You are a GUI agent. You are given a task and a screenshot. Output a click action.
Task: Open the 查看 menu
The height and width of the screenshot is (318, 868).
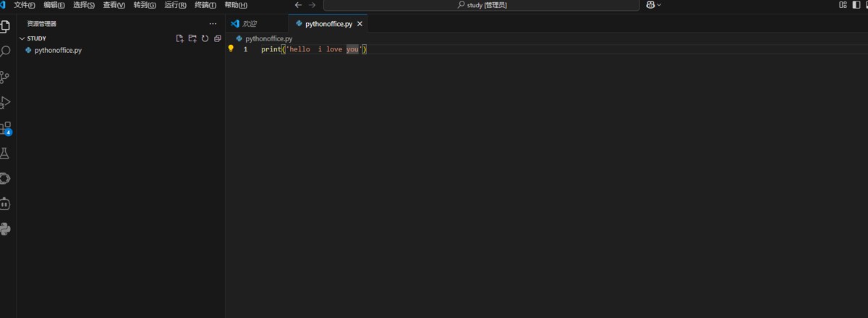click(x=114, y=5)
